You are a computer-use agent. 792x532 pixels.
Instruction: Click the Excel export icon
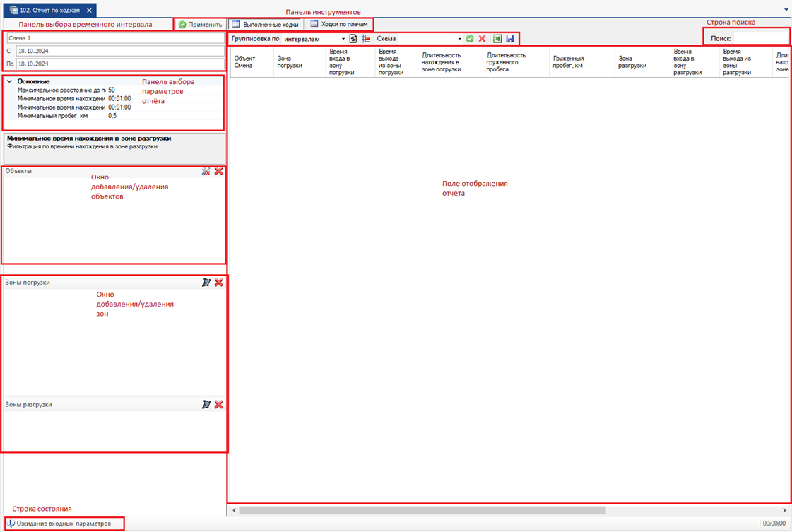point(497,39)
